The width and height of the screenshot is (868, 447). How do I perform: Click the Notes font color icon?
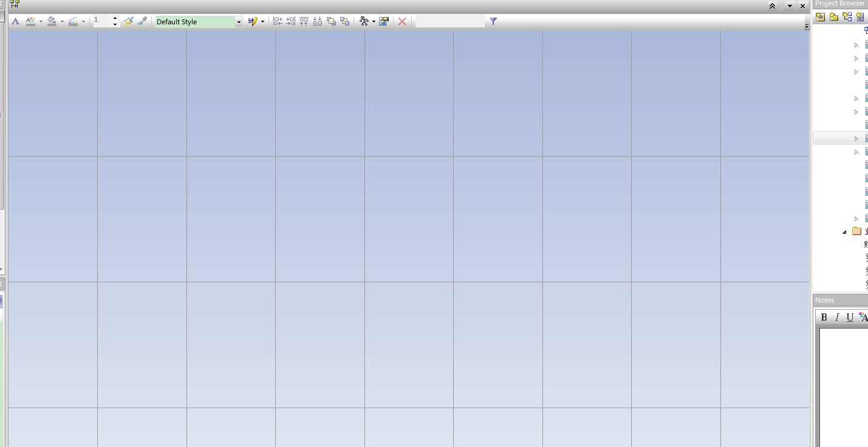(x=863, y=317)
